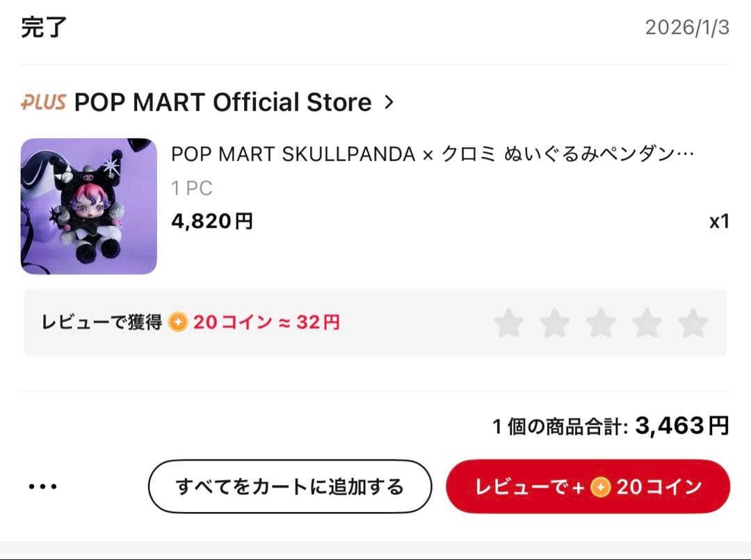The image size is (751, 560).
Task: Open the SKULLPANDA × クロミ product thumbnail
Action: tap(88, 206)
